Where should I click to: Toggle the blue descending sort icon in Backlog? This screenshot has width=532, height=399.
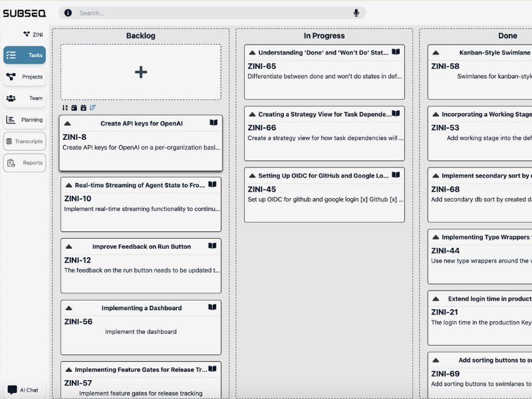click(x=92, y=108)
